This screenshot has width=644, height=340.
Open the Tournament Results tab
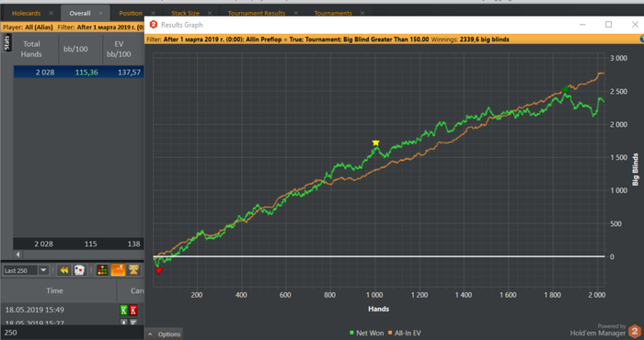(257, 13)
